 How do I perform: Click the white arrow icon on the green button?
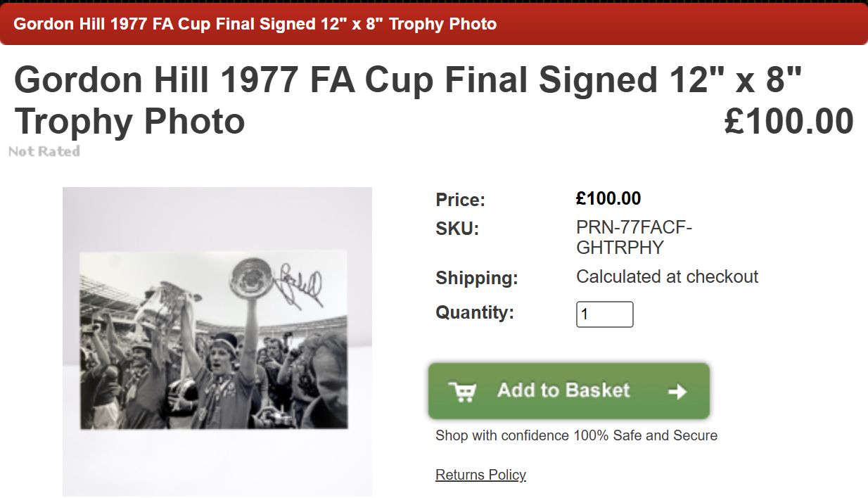pos(677,392)
